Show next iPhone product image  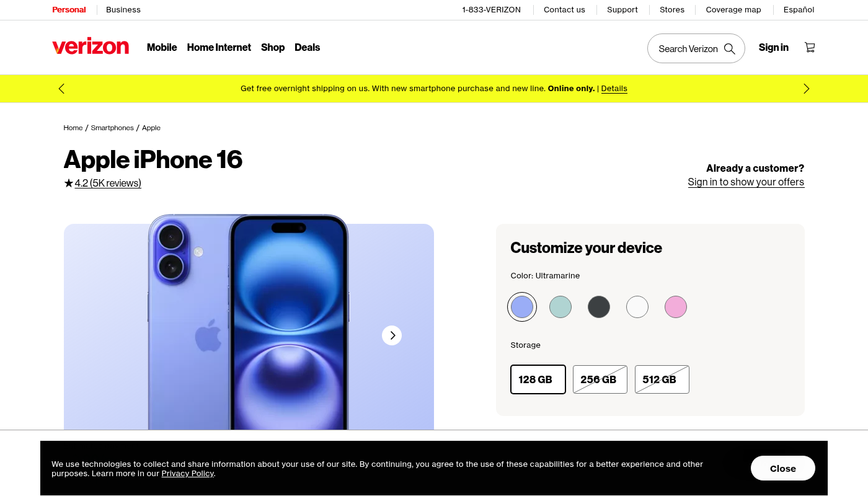tap(392, 335)
